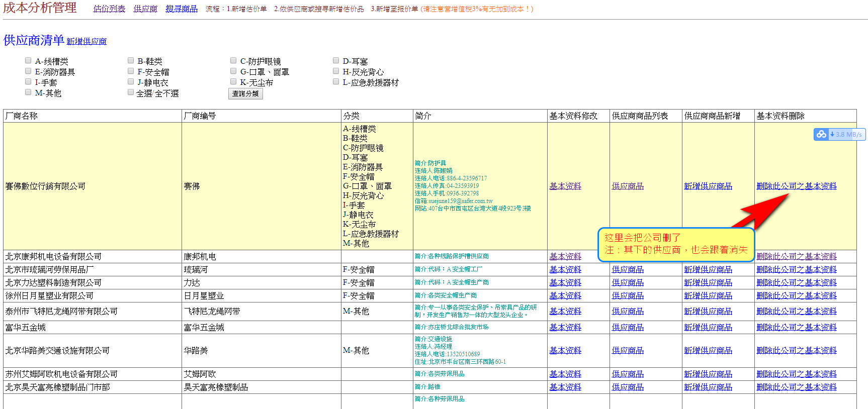Delete 北京力达塑料制造有限公司 basic data

[x=797, y=283]
